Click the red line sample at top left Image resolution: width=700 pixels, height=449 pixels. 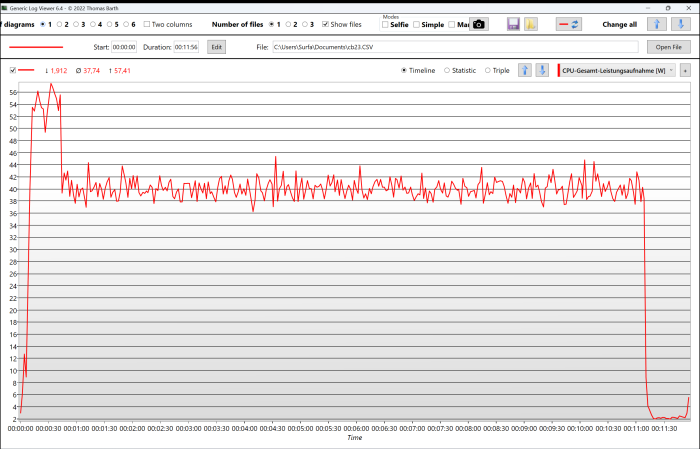point(36,47)
